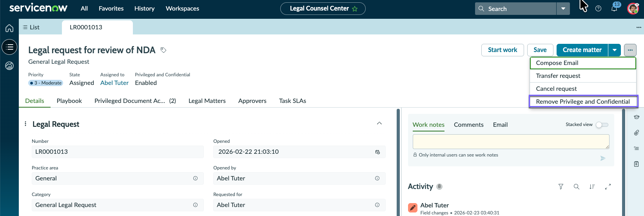644x216 pixels.
Task: Switch to the Playbook tab
Action: tap(69, 101)
